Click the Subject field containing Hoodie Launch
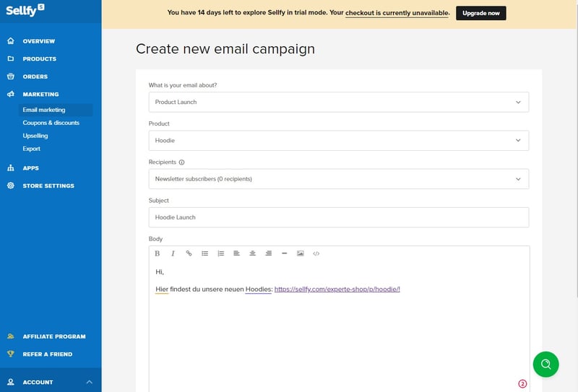The height and width of the screenshot is (392, 578). 338,217
